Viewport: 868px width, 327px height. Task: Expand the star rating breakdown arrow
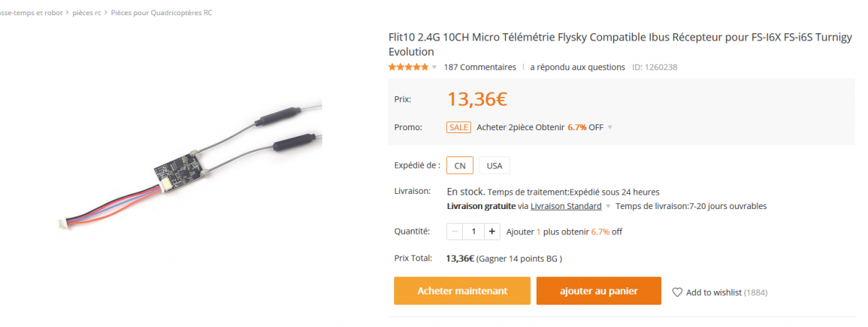click(x=434, y=67)
